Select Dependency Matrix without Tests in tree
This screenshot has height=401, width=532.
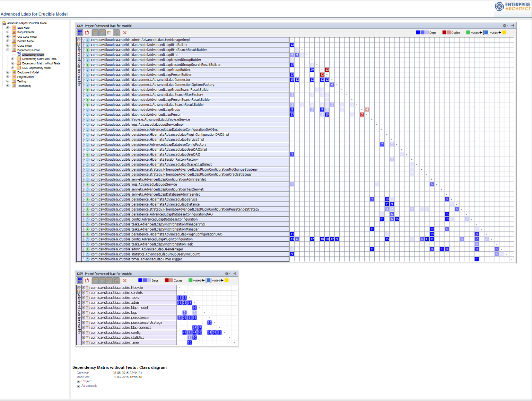[x=41, y=63]
